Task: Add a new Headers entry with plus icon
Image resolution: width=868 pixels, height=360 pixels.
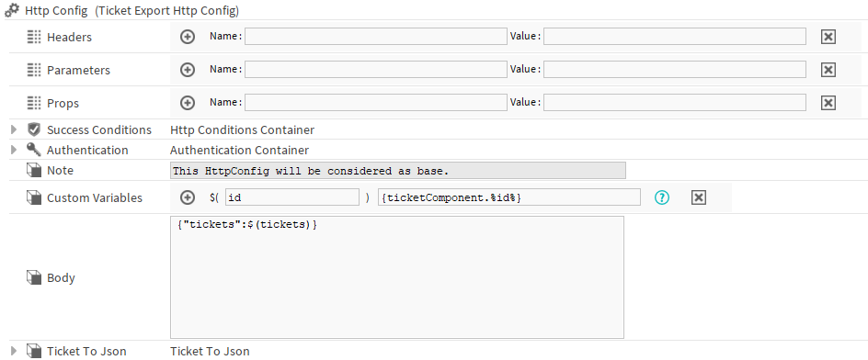Action: click(188, 37)
